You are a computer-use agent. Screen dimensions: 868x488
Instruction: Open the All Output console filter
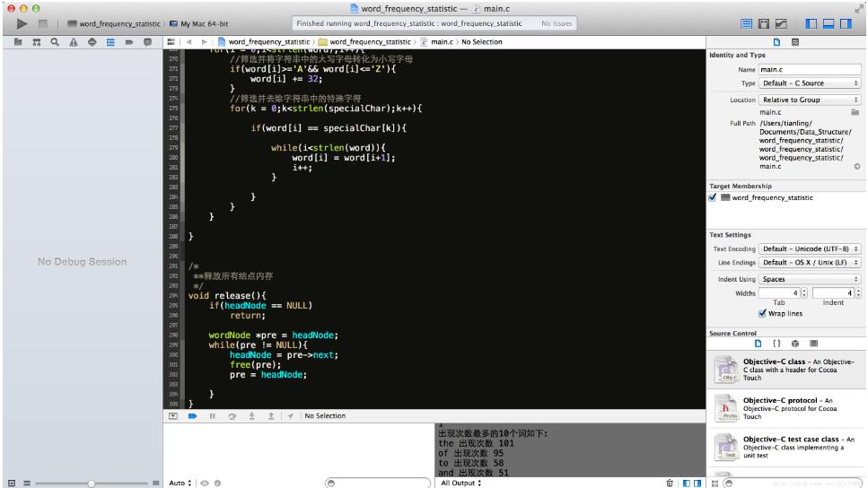point(460,483)
